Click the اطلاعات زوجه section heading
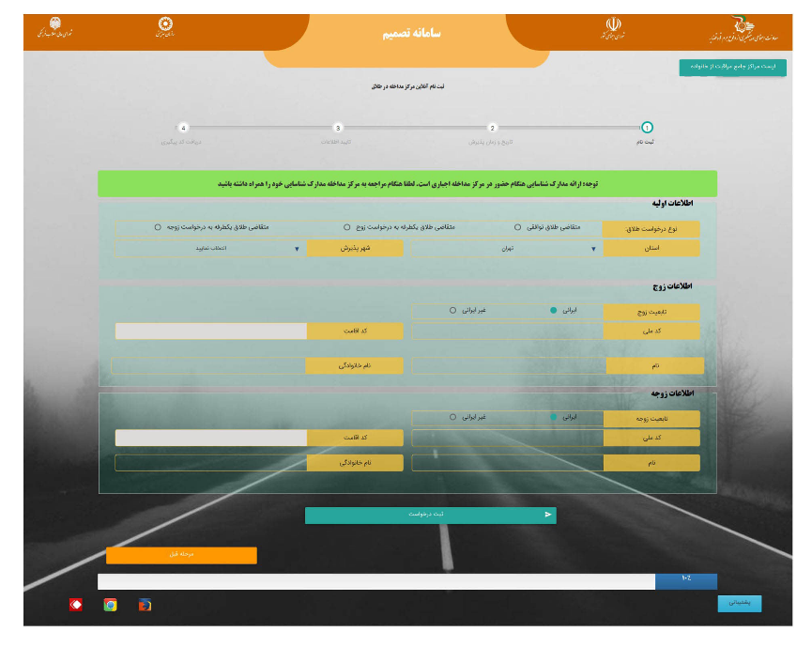Viewport: 812px width, 647px height. tap(672, 393)
